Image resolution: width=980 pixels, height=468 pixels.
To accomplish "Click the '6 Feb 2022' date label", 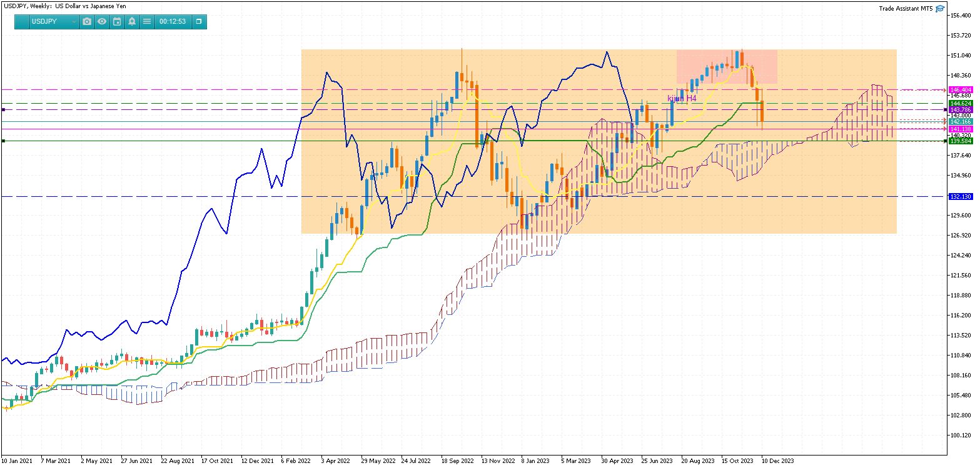I will point(296,461).
